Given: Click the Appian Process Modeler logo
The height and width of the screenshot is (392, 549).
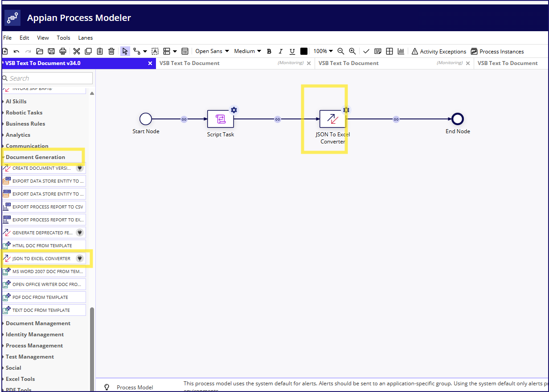Looking at the screenshot, I should pyautogui.click(x=12, y=18).
